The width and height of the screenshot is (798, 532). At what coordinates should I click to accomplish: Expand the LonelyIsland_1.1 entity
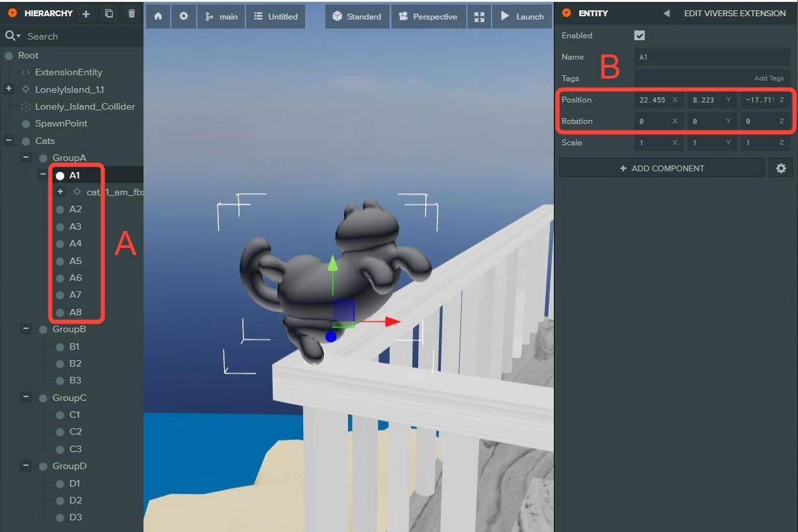pyautogui.click(x=9, y=89)
